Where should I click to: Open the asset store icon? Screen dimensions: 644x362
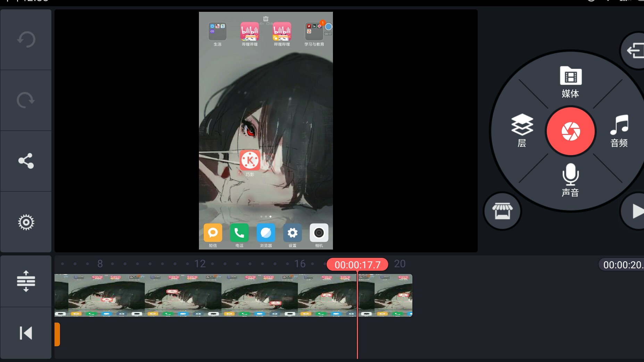(x=502, y=211)
